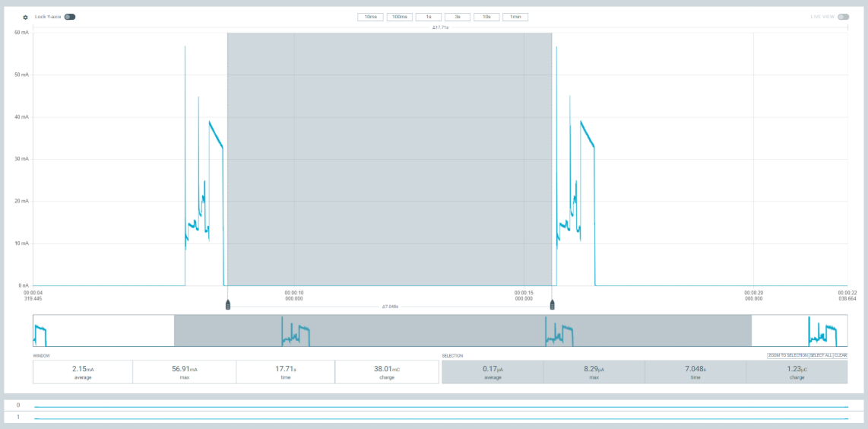
Task: Toggle the Lock Y-axis switch
Action: click(x=70, y=17)
